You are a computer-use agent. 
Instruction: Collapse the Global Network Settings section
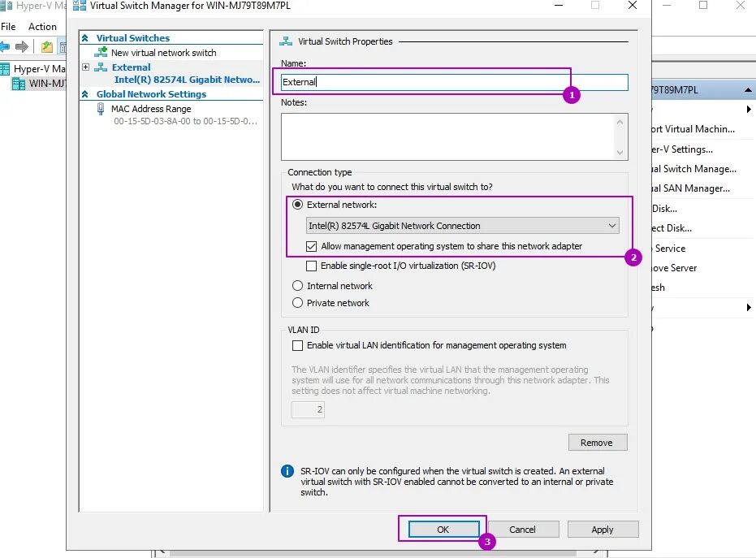click(84, 94)
